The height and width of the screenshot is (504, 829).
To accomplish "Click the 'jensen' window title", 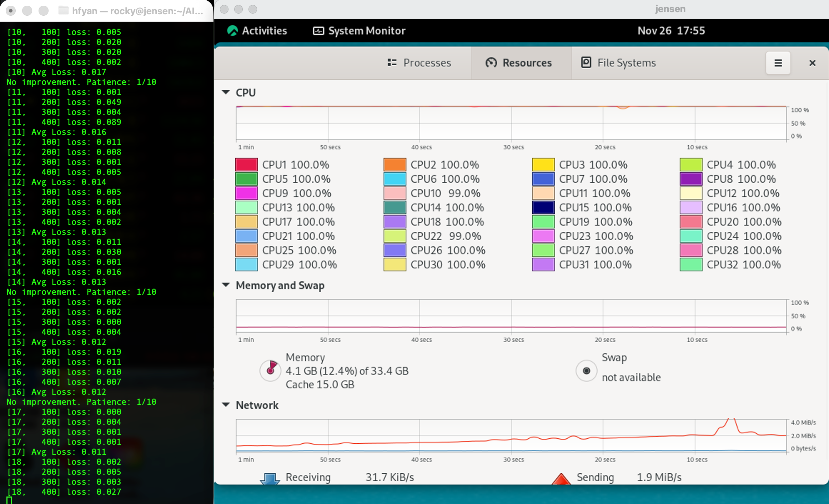I will (670, 9).
